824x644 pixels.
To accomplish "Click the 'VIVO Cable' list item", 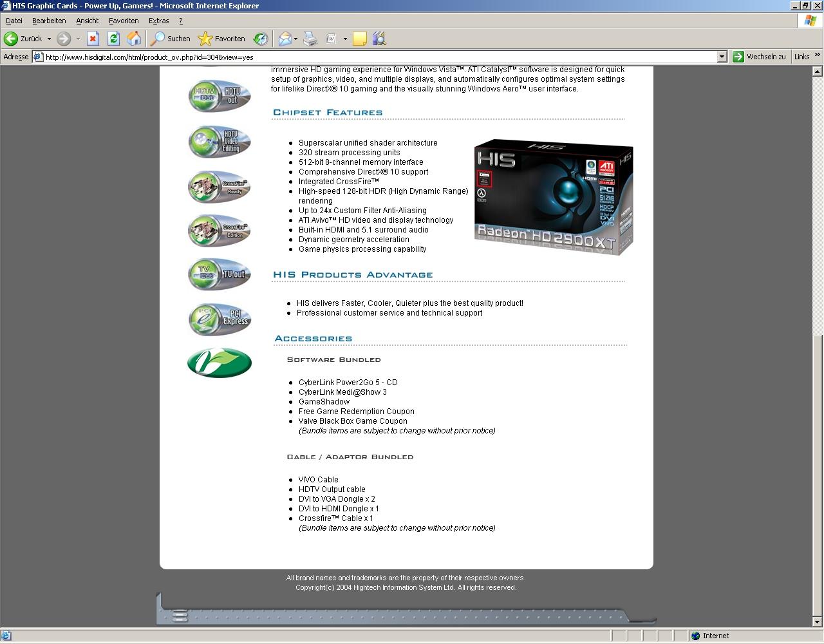I will click(319, 480).
